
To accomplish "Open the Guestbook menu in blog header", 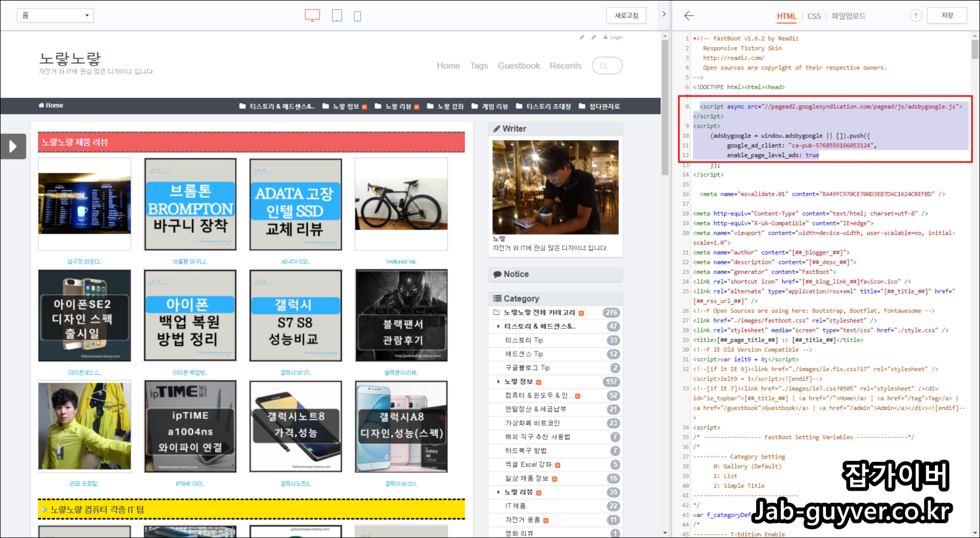I will [519, 66].
